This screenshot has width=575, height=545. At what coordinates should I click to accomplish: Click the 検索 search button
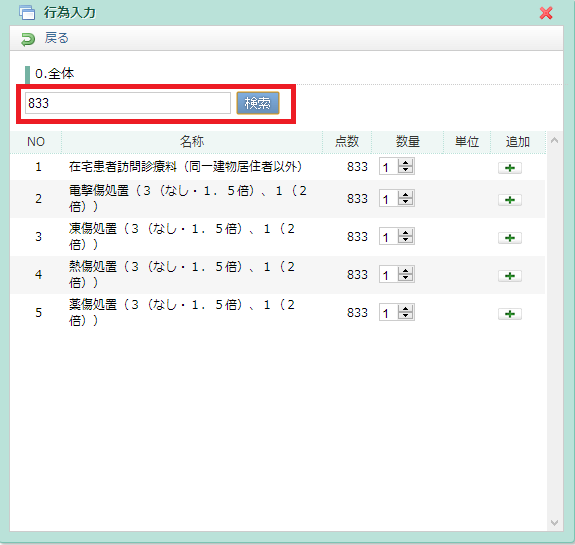click(x=258, y=103)
